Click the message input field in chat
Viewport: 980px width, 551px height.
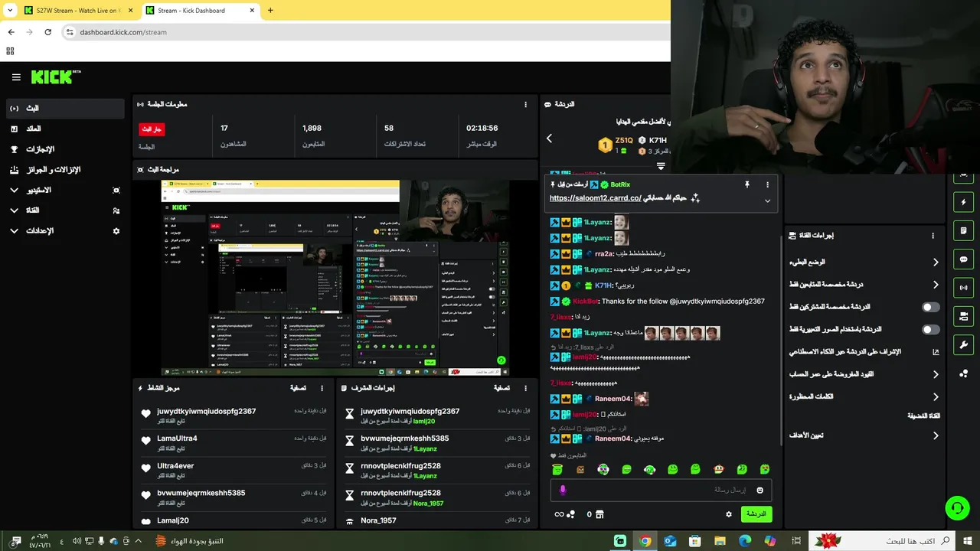point(660,490)
